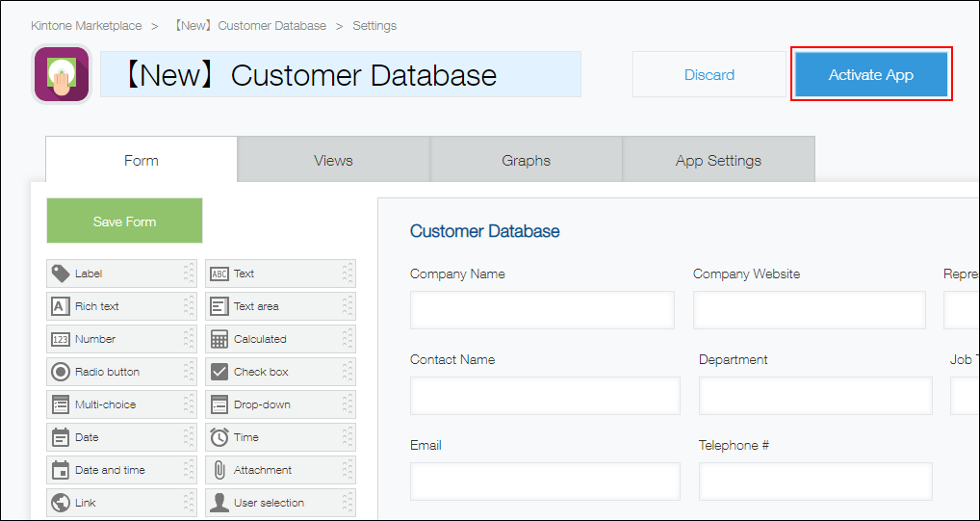
Task: Select the User selection person icon
Action: tap(219, 503)
